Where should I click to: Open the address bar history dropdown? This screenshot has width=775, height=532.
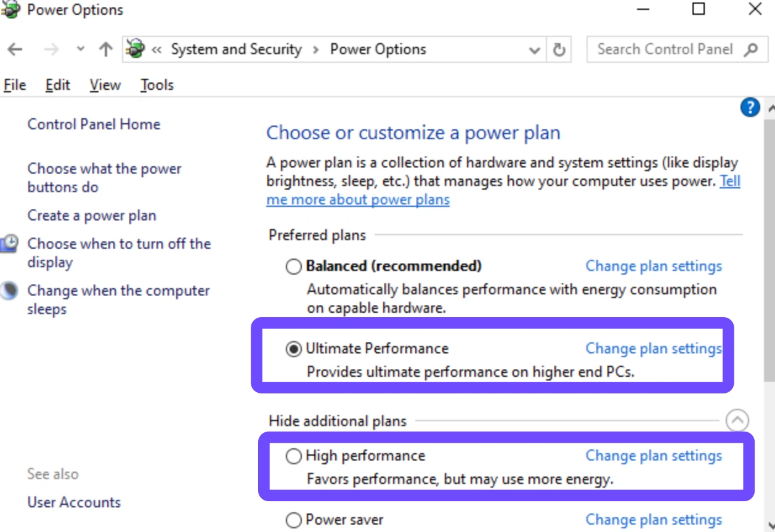(x=535, y=50)
